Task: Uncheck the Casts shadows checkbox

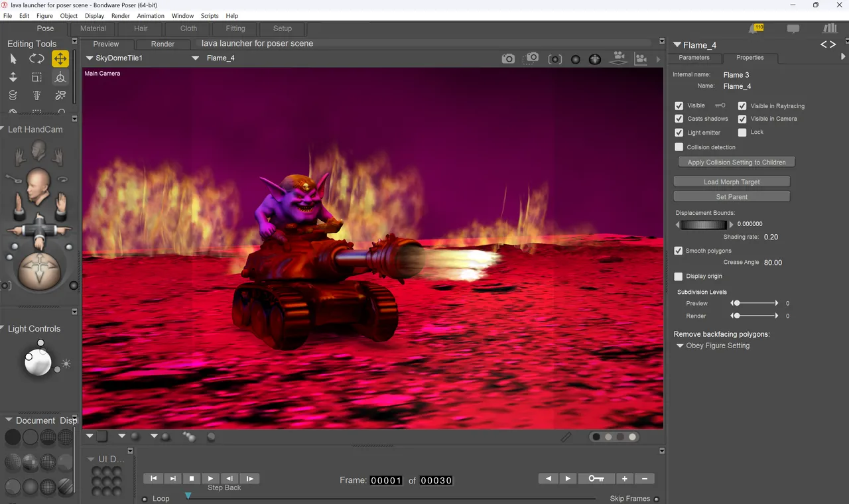Action: point(679,119)
